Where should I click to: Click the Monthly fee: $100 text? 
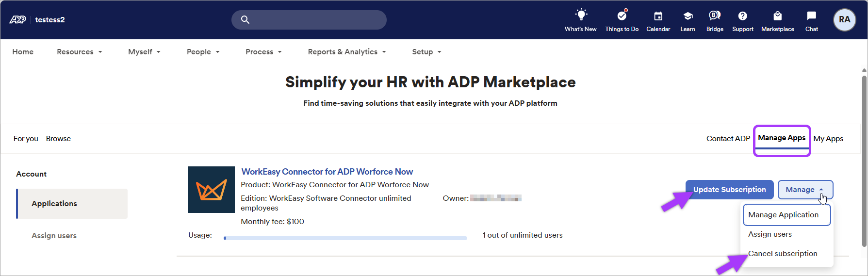[272, 222]
